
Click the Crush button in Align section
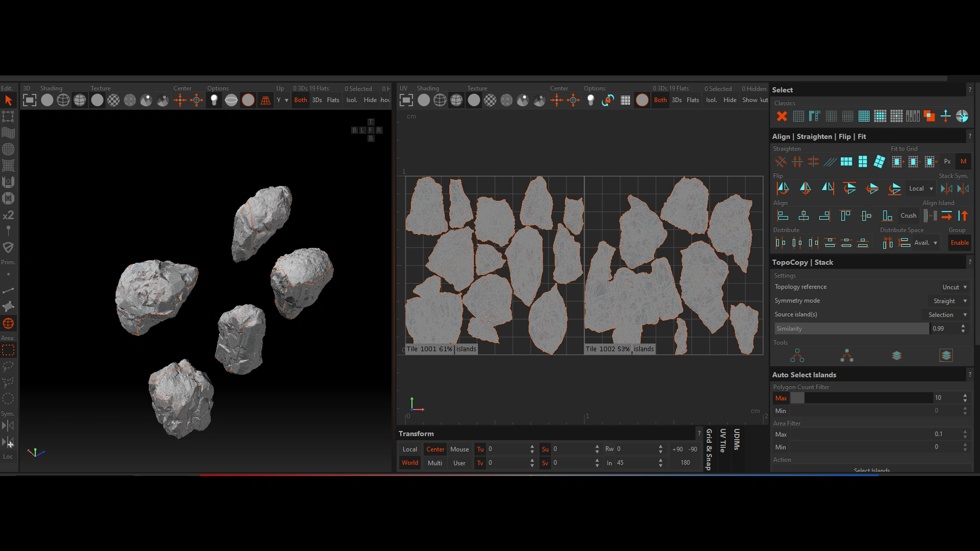click(x=908, y=216)
